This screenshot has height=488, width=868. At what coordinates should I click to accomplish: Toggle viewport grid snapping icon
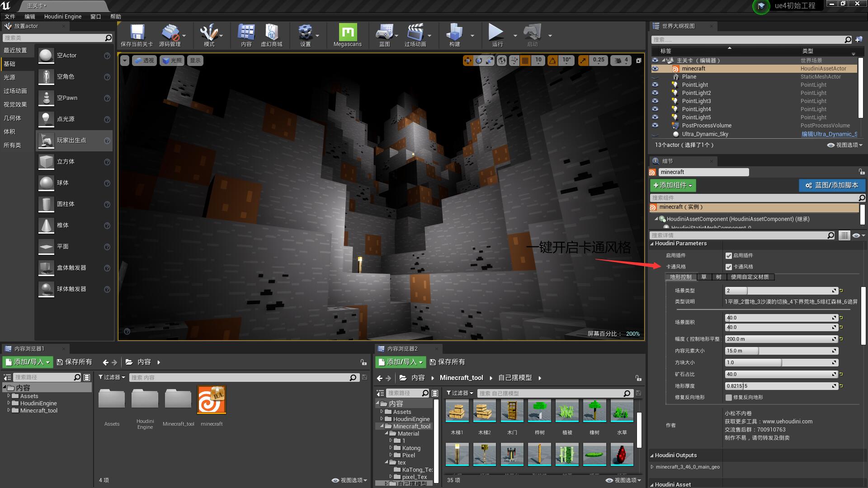point(525,60)
